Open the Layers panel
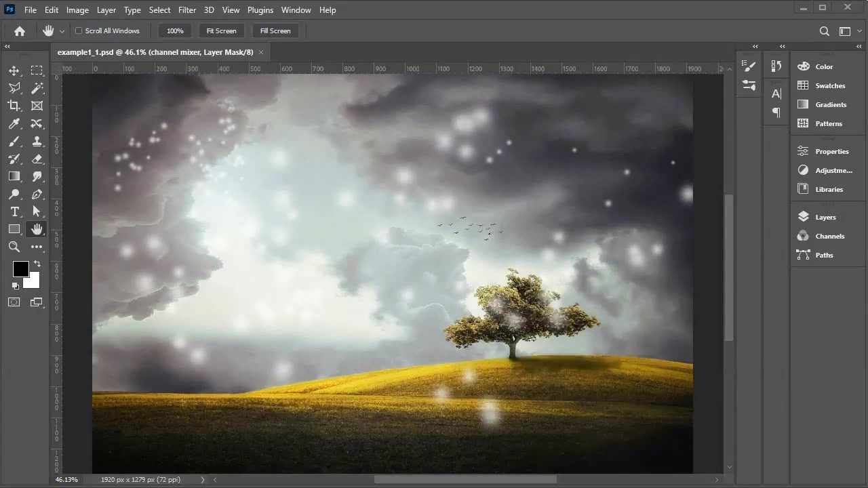Screen dimensions: 868x488 (825, 217)
